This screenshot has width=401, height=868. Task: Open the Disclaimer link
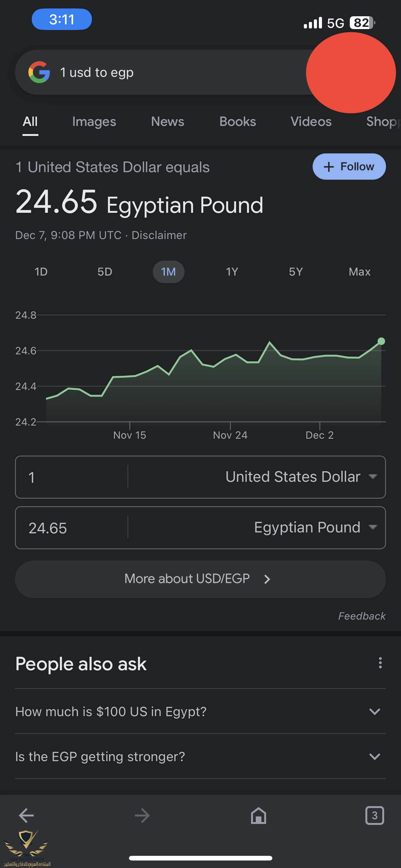(159, 235)
